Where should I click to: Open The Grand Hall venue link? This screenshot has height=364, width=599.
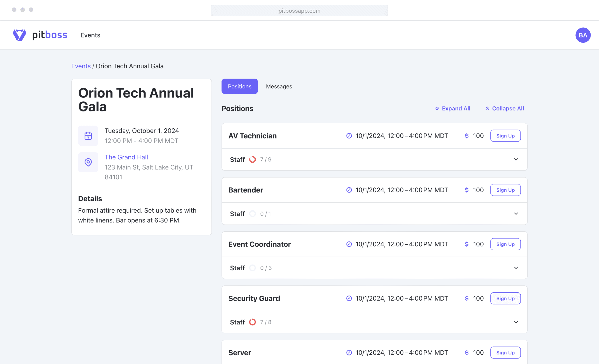point(126,157)
